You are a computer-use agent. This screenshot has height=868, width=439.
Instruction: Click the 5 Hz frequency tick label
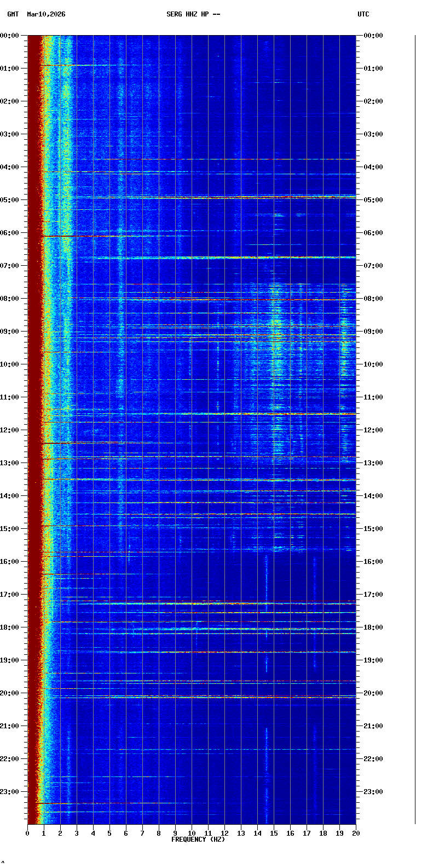coord(109,833)
